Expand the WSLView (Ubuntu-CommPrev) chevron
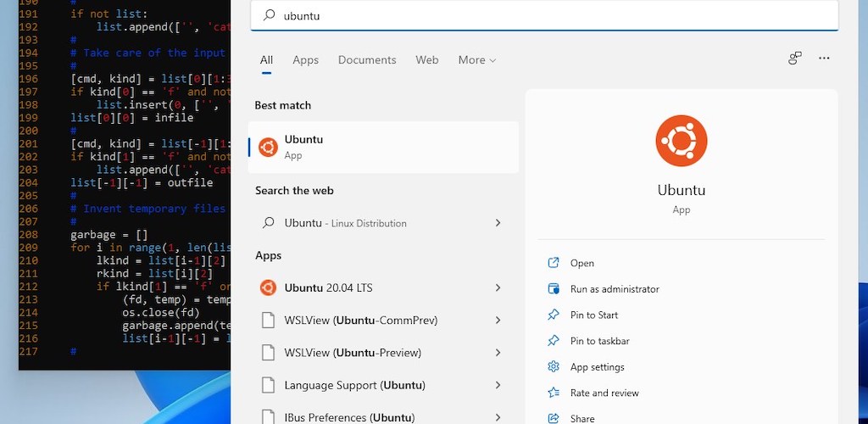This screenshot has width=868, height=424. [498, 321]
